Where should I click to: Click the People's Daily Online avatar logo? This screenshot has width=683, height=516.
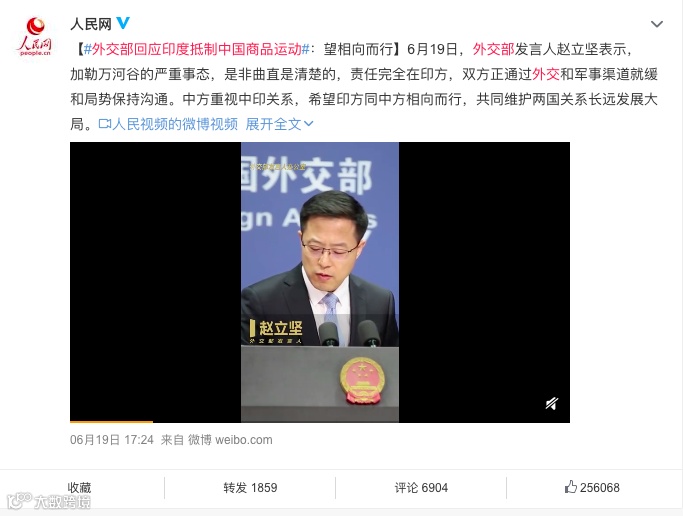[35, 37]
